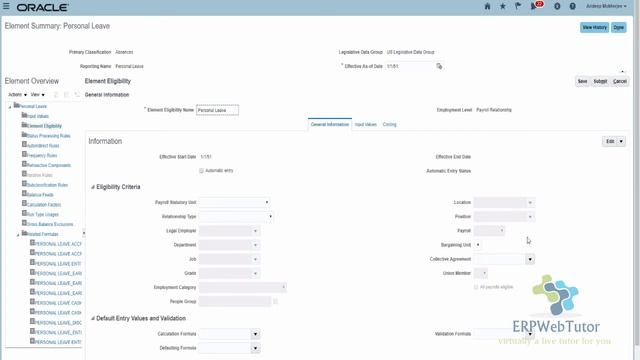Click the third greyed toolbar icon beside View
This screenshot has width=640, height=360.
click(x=77, y=95)
